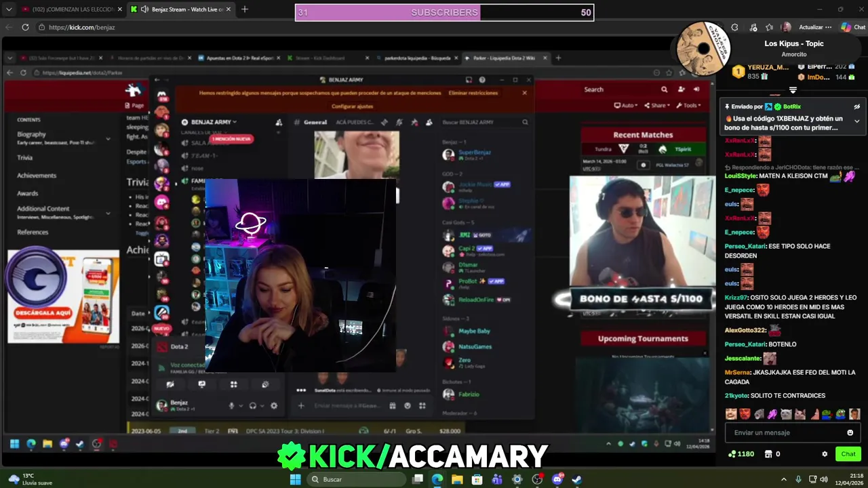Open the Kick chat shop icon
This screenshot has height=488, width=868.
click(768, 454)
